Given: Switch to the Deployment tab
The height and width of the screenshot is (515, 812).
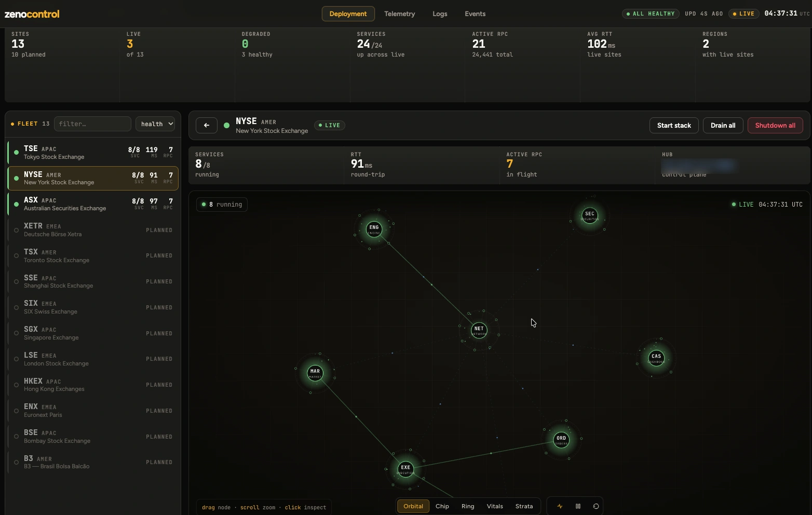Looking at the screenshot, I should pos(348,14).
